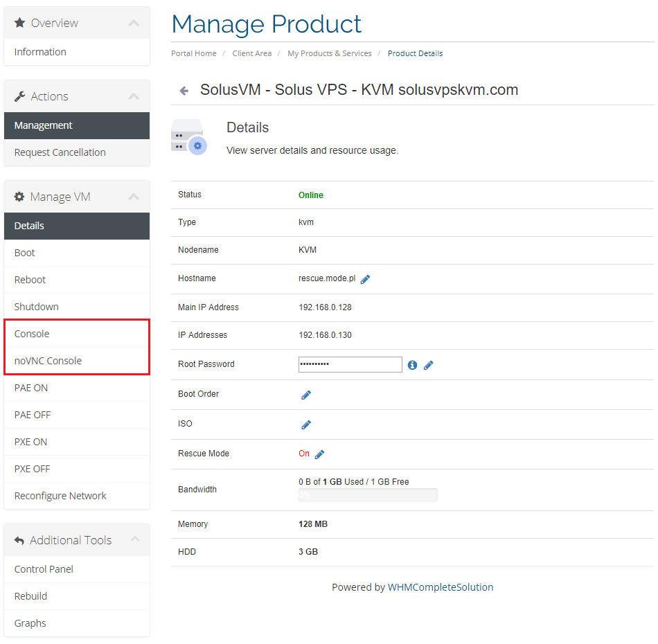Collapse the Additional Tools panel chevron
This screenshot has width=658, height=644.
point(134,539)
